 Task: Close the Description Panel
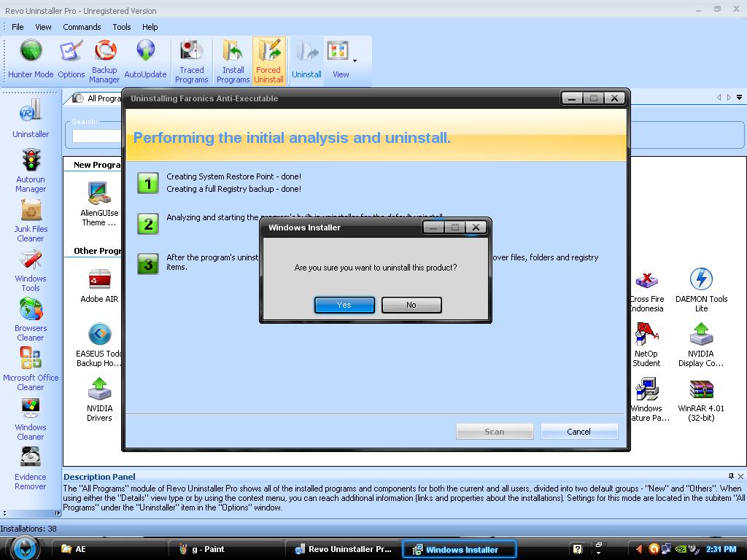point(741,476)
